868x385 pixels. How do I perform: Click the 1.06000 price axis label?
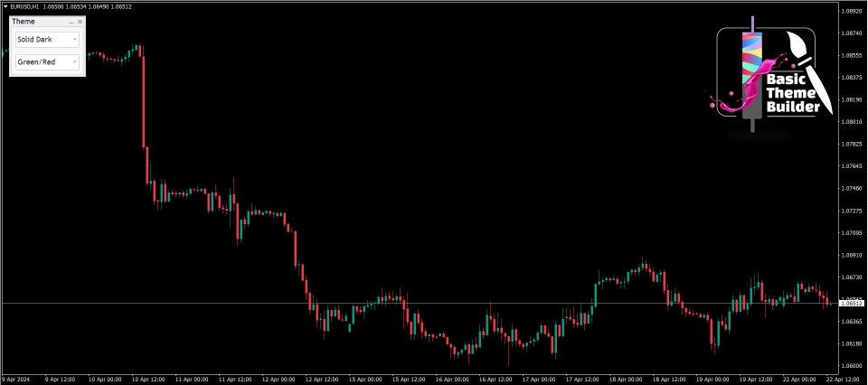pos(851,366)
